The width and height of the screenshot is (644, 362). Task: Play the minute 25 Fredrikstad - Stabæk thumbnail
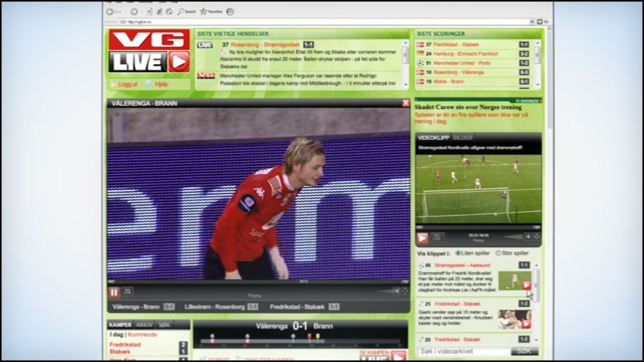click(x=515, y=319)
